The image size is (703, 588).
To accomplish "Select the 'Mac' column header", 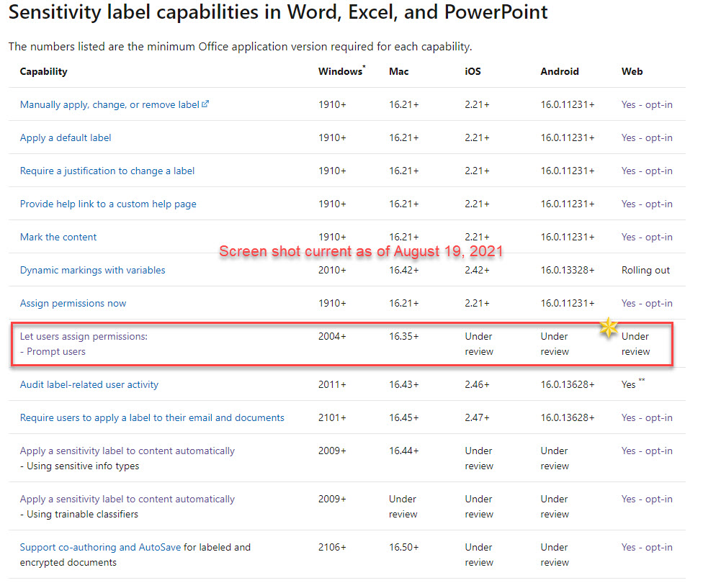I will tap(398, 72).
